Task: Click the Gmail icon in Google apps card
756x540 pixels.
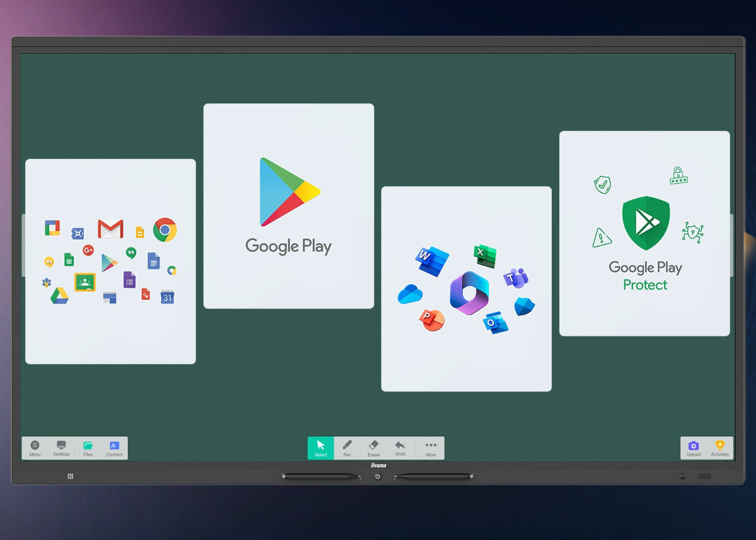Action: coord(110,229)
